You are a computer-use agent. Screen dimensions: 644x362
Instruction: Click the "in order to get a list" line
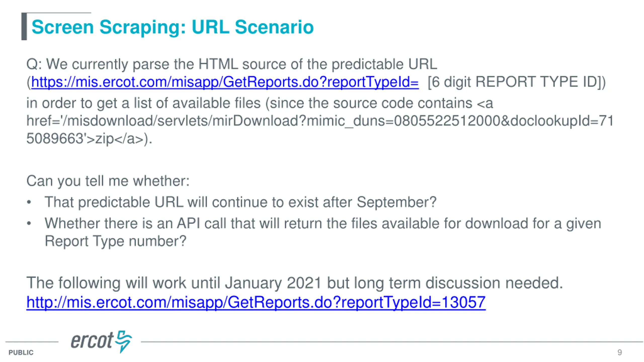260,103
